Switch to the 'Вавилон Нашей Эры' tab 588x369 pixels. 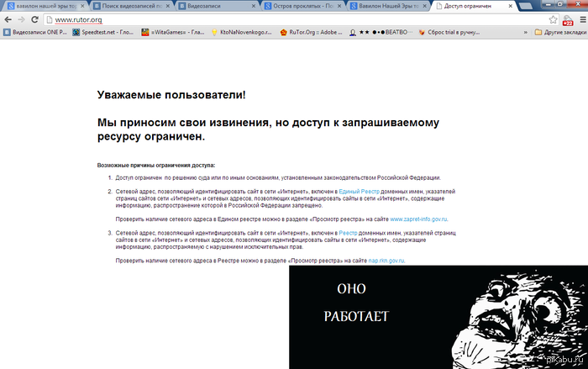click(388, 6)
